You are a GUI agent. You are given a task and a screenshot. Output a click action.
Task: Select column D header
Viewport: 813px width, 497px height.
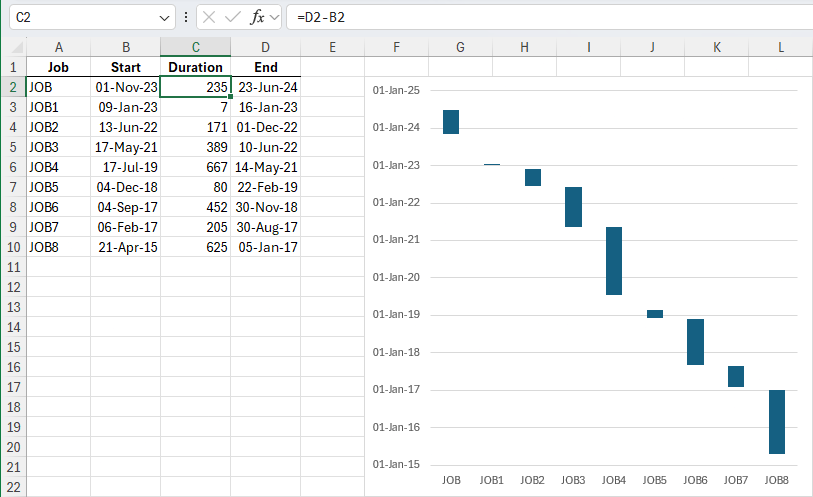click(265, 47)
